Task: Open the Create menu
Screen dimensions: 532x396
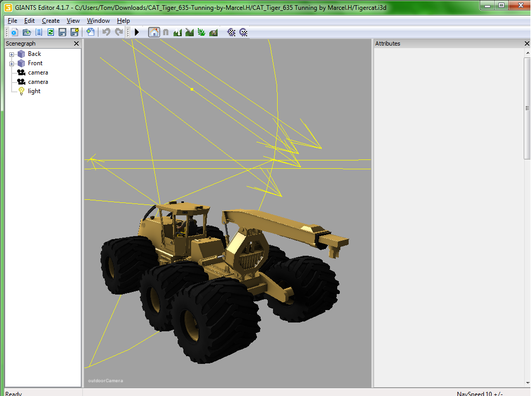Action: click(x=51, y=21)
